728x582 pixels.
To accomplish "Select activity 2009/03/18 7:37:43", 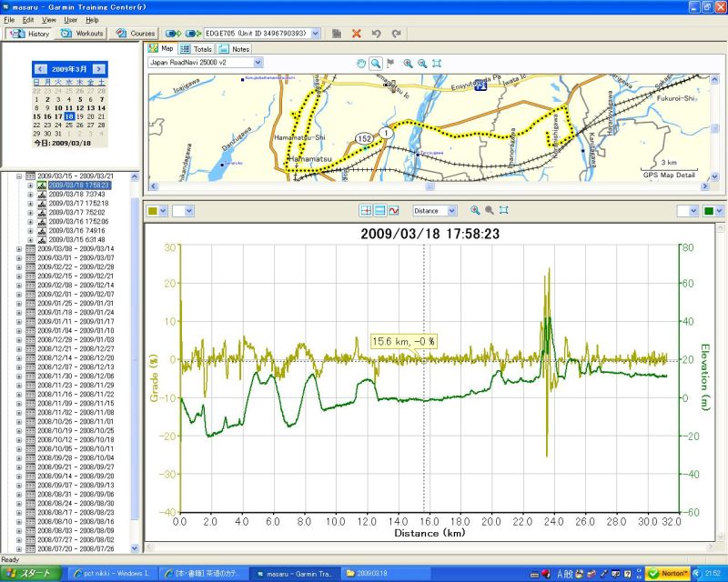I will (x=76, y=195).
